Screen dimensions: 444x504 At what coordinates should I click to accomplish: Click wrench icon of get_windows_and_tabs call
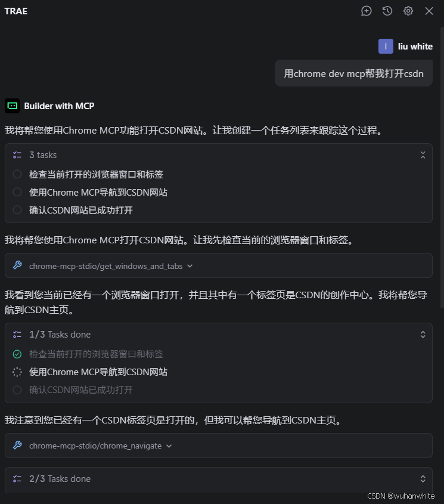[17, 265]
